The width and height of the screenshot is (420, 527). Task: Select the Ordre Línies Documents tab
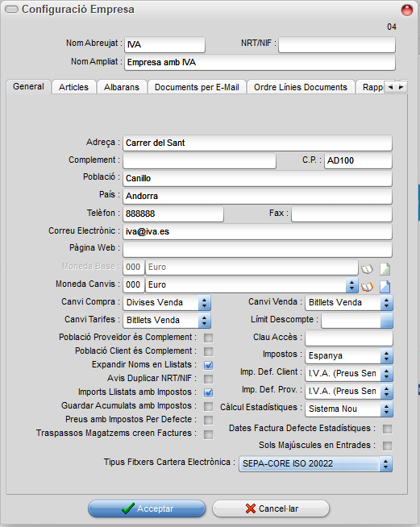[301, 87]
